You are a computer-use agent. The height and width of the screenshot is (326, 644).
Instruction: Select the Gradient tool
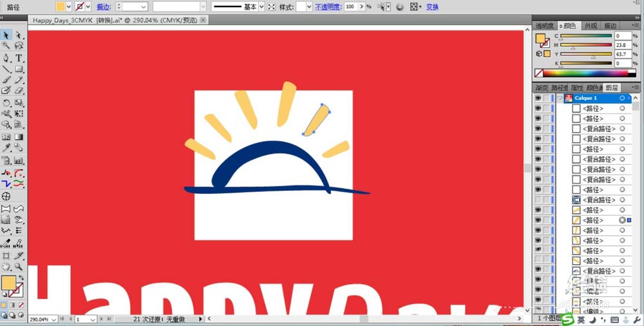pyautogui.click(x=19, y=137)
